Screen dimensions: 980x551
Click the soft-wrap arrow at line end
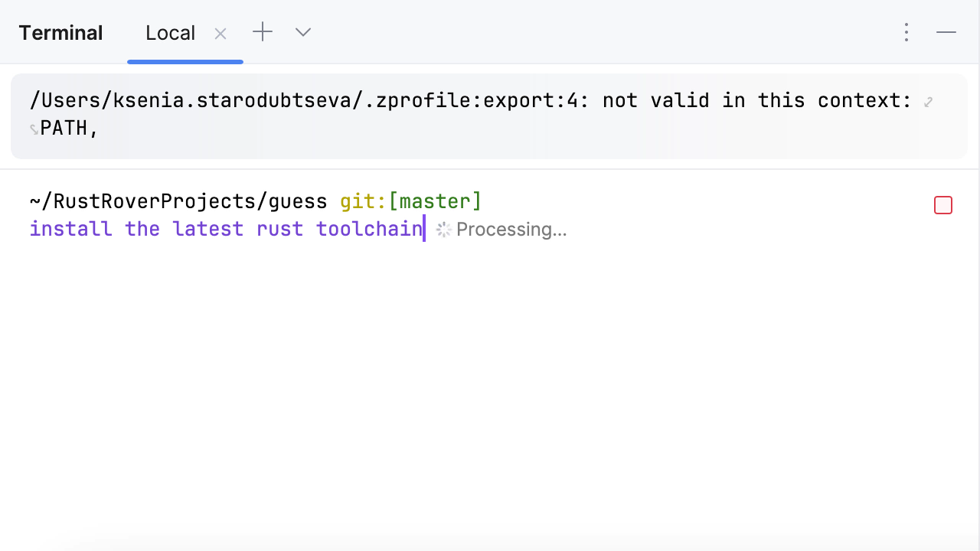[x=928, y=102]
